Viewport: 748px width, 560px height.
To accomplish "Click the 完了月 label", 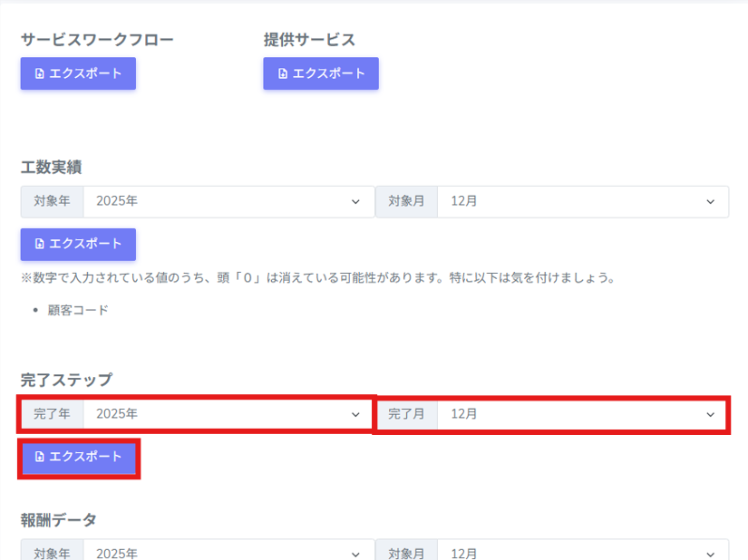I will (x=406, y=414).
